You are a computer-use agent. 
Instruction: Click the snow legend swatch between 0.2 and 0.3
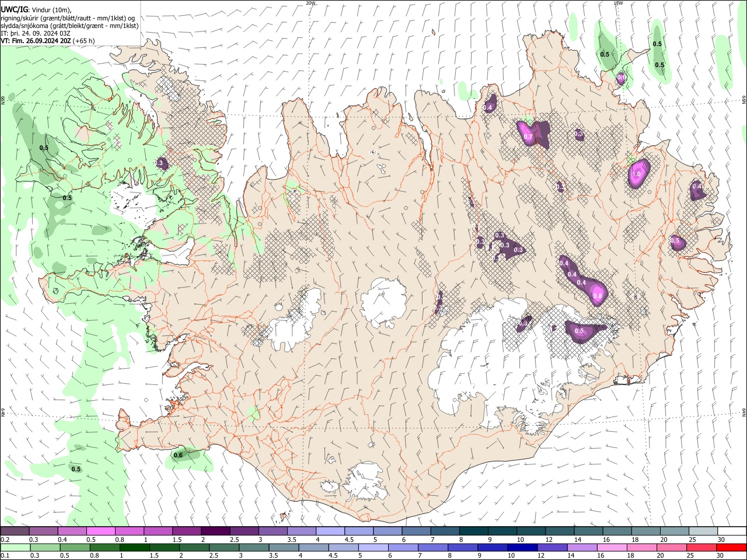[x=15, y=531]
